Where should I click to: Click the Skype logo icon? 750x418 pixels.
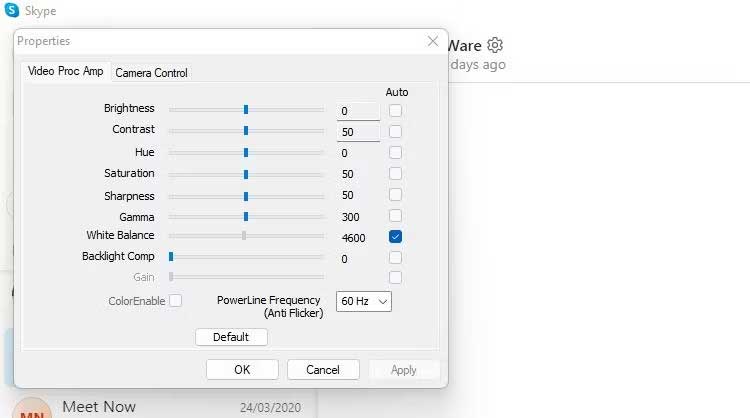[12, 11]
